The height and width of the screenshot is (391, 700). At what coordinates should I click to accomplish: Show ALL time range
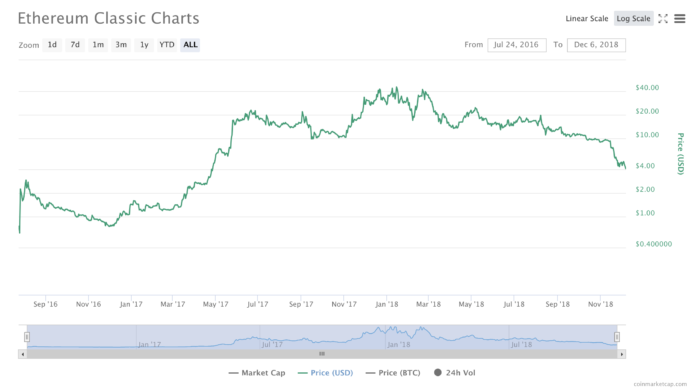coord(190,45)
